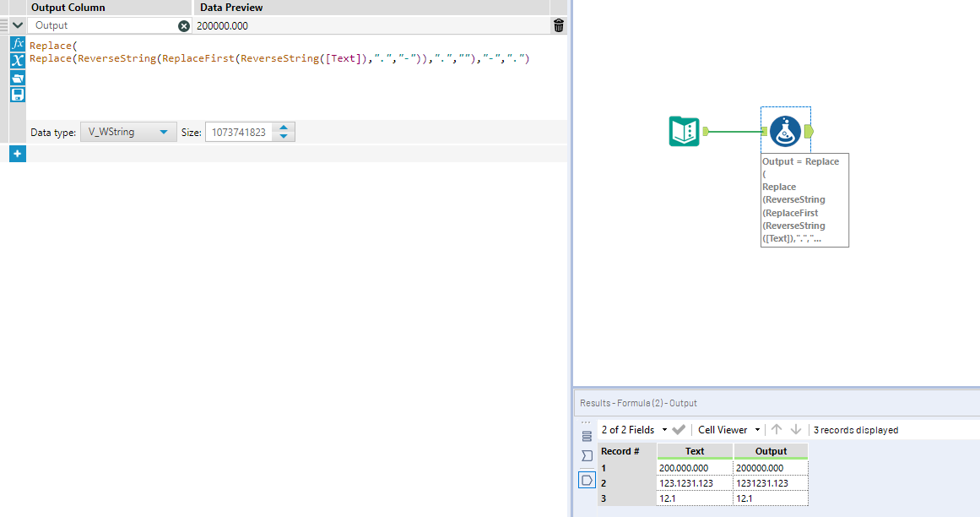The height and width of the screenshot is (517, 980).
Task: Open the Data type dropdown showing V_WString
Action: click(128, 132)
